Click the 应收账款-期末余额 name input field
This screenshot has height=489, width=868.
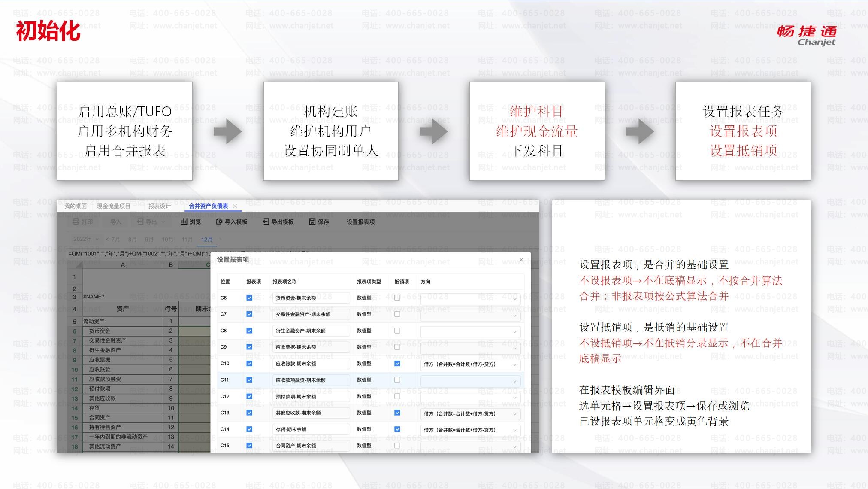click(x=311, y=364)
